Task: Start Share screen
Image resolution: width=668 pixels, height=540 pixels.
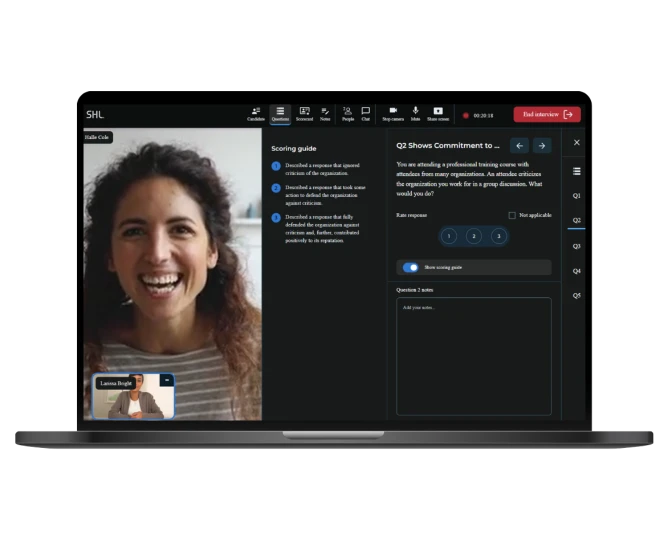Action: (438, 114)
